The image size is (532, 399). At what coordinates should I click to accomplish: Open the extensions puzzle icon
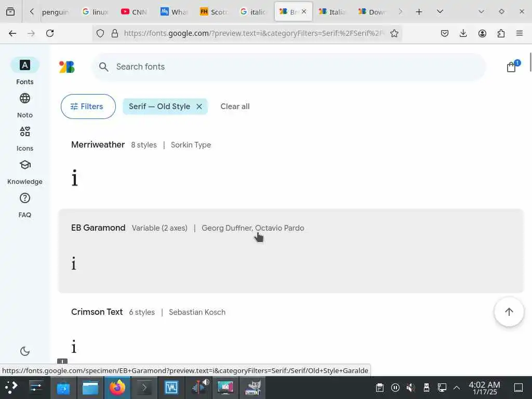tap(501, 33)
